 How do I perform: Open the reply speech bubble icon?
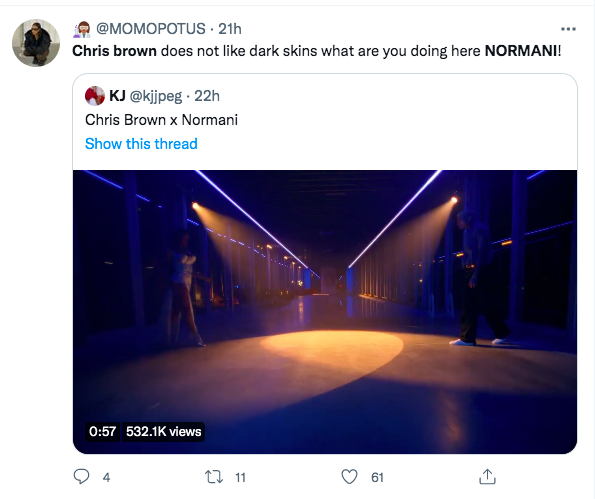[x=81, y=477]
